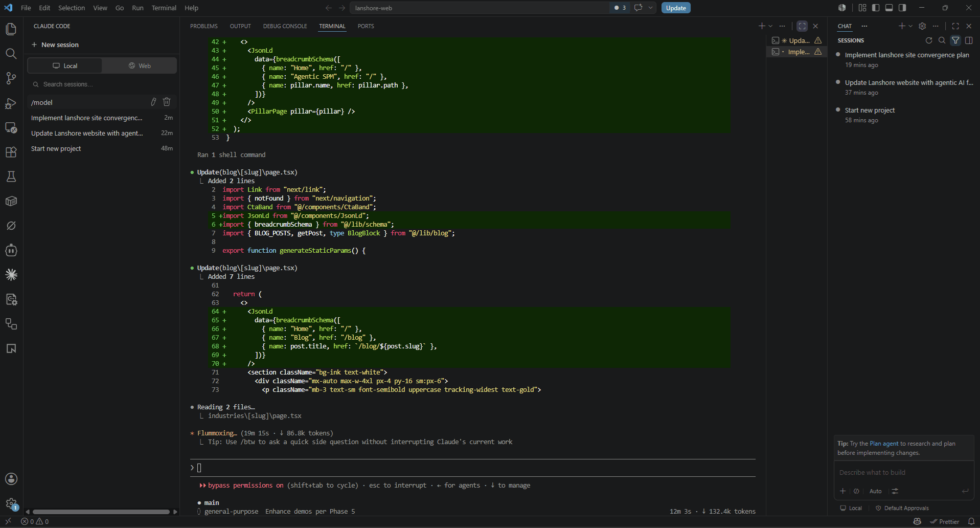Open the Terminal menu
This screenshot has width=980, height=528.
[164, 8]
